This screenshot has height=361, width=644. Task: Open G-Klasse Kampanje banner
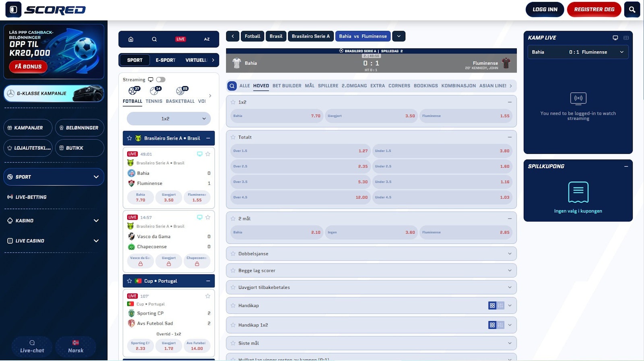(54, 93)
